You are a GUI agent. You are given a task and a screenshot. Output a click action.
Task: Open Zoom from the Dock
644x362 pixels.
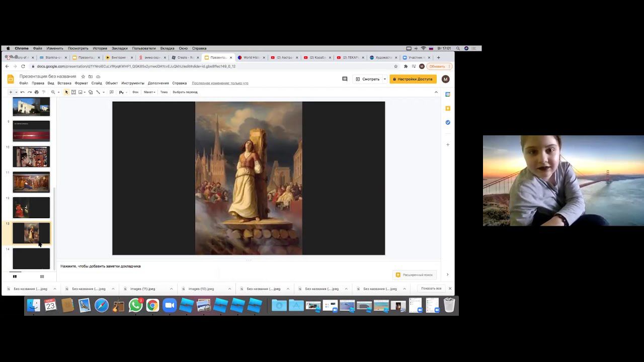coord(170,305)
